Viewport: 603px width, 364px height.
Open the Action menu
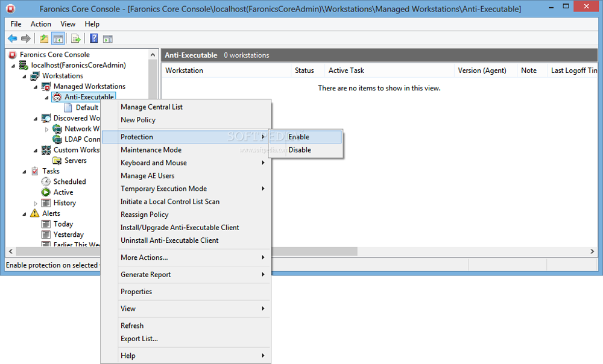pyautogui.click(x=41, y=24)
